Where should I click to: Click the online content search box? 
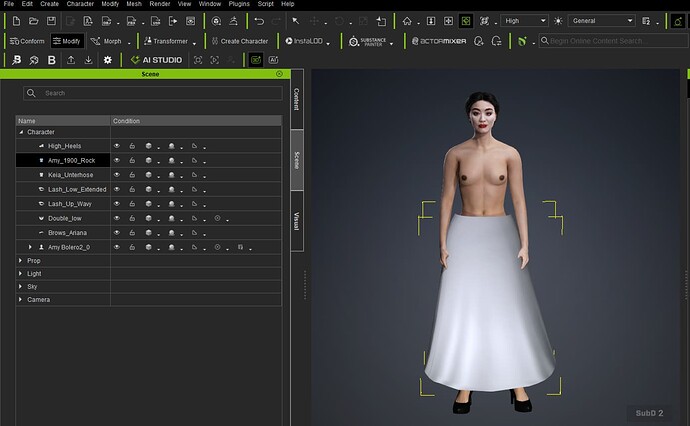614,41
